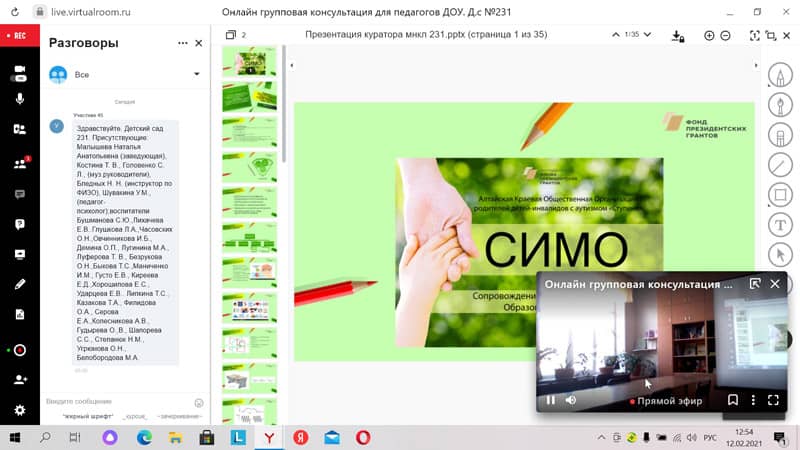The image size is (800, 450).
Task: Go to previous page with up chevron
Action: (616, 35)
